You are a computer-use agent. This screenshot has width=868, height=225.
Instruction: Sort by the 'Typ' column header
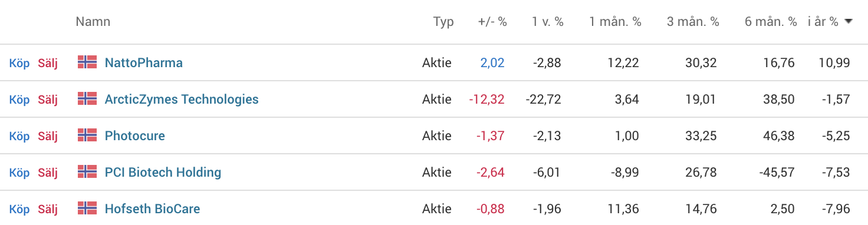(x=443, y=22)
